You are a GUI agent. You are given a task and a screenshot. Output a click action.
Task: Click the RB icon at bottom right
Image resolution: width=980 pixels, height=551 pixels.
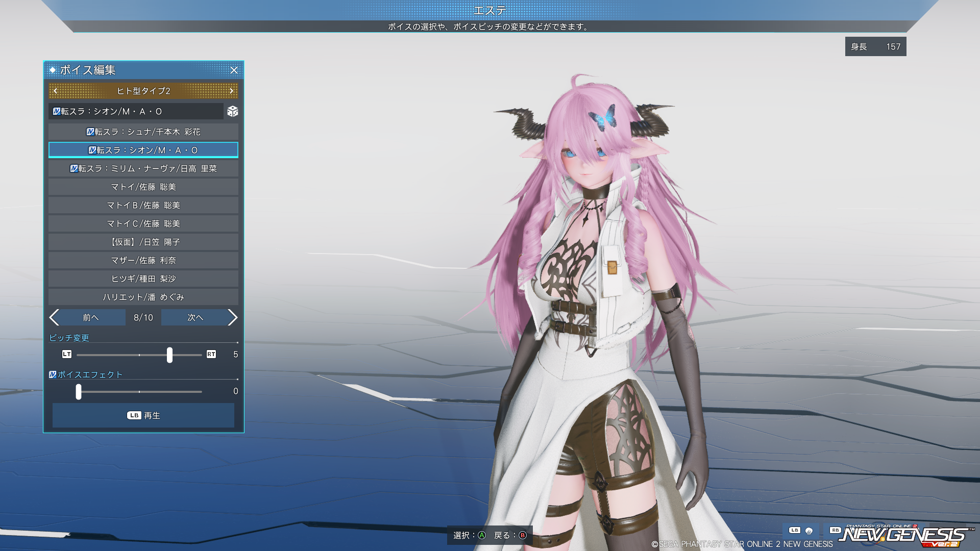pyautogui.click(x=835, y=530)
